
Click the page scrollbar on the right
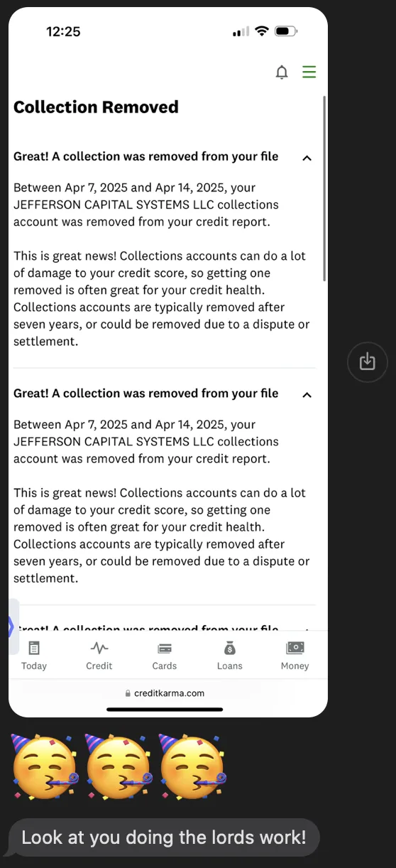tap(324, 188)
